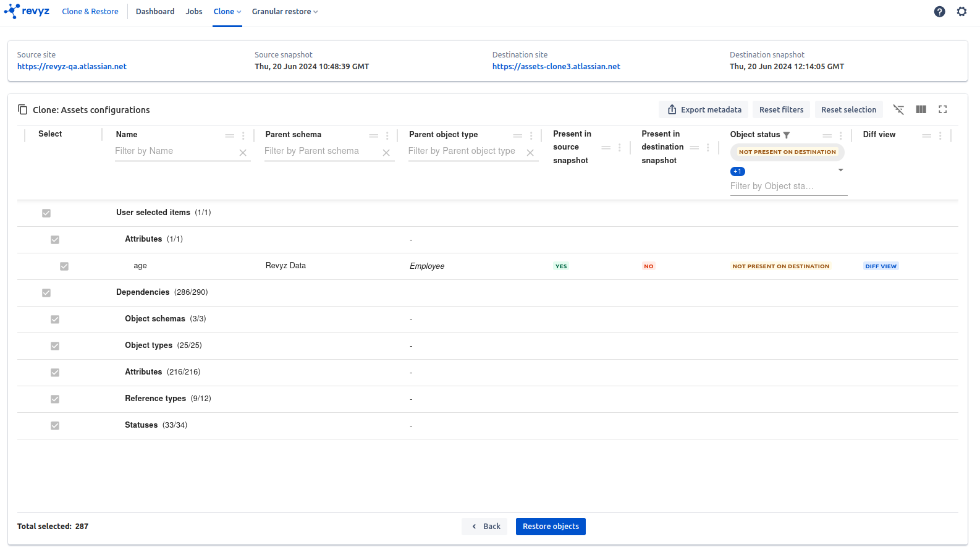Open the Parent schema column options menu
980x555 pixels.
point(387,136)
